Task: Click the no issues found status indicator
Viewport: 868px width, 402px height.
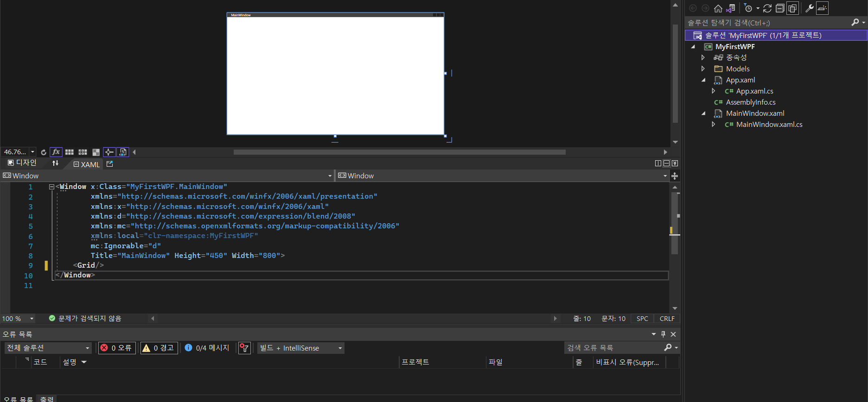Action: (85, 319)
